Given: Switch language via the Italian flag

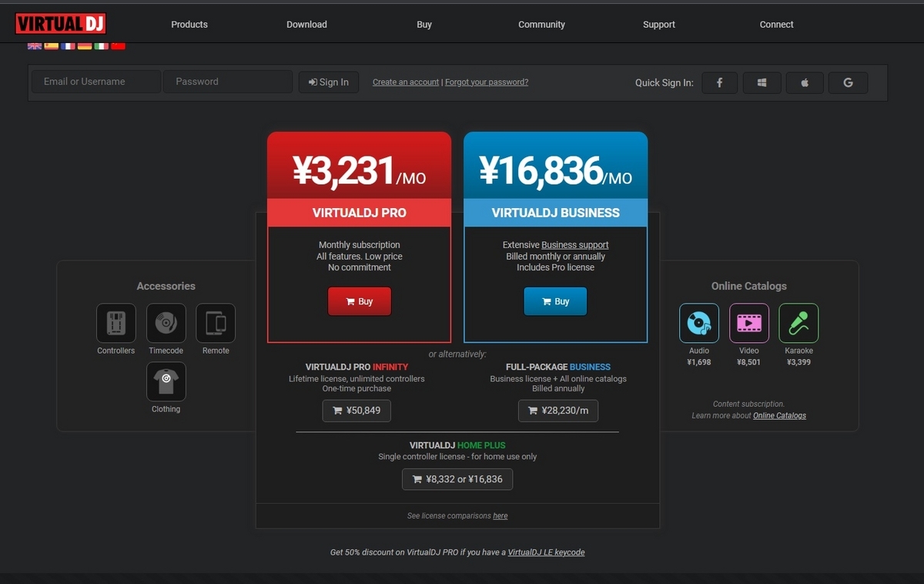Looking at the screenshot, I should click(x=101, y=46).
